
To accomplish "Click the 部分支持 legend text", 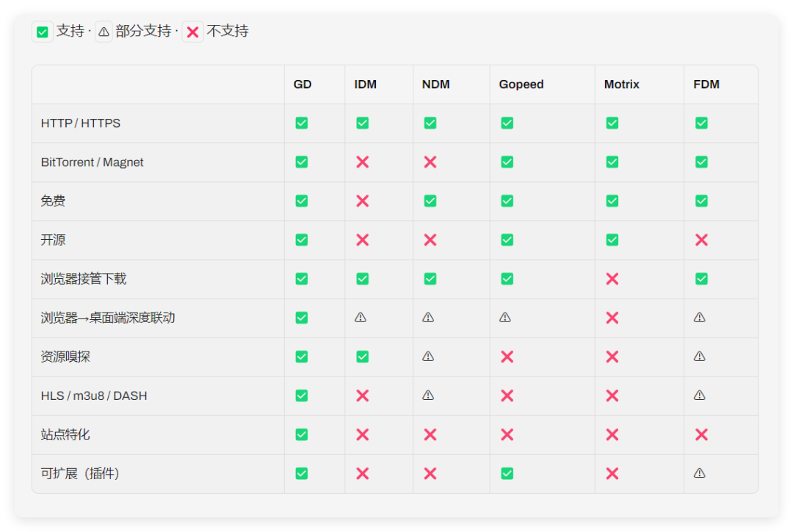I will pyautogui.click(x=143, y=32).
